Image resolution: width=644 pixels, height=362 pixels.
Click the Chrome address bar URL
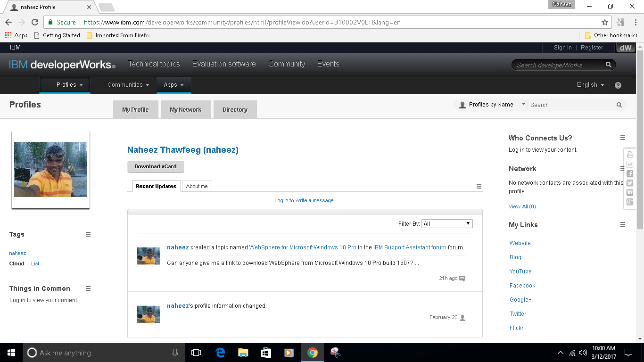click(242, 22)
